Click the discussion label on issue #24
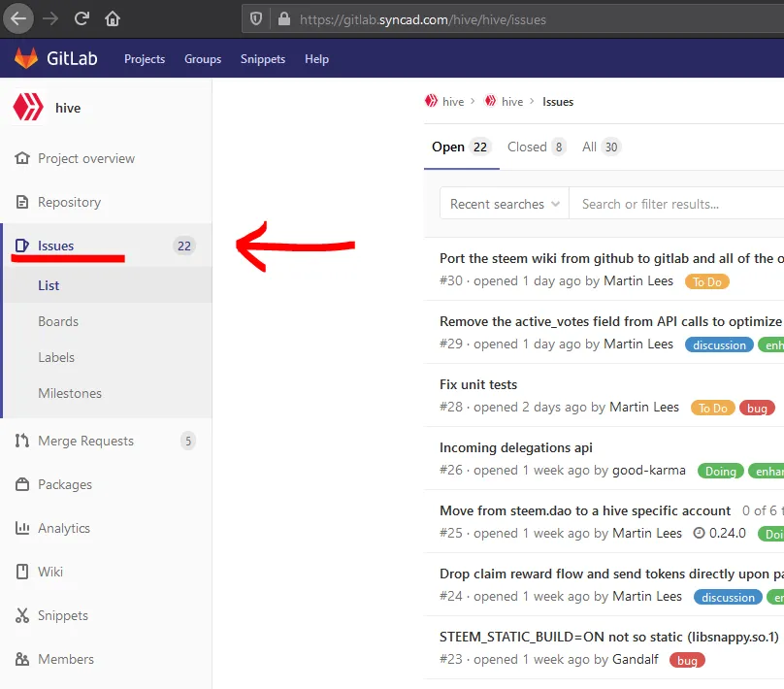The image size is (784, 689). coord(728,597)
